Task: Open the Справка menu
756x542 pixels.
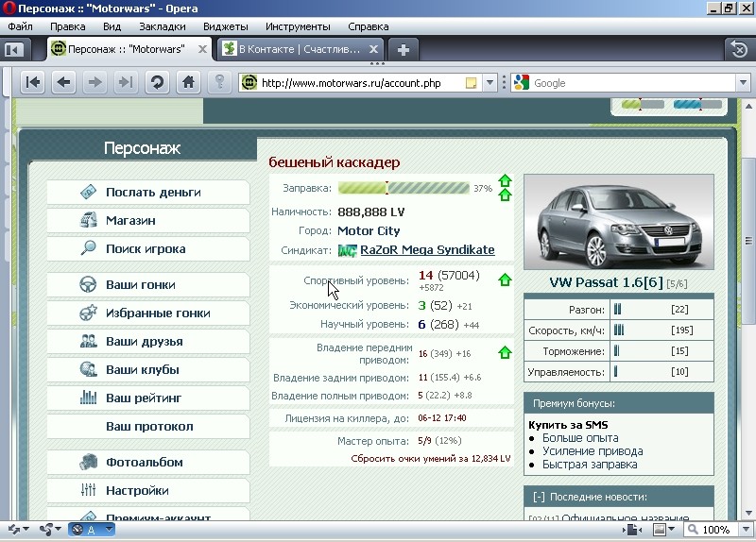Action: [369, 26]
